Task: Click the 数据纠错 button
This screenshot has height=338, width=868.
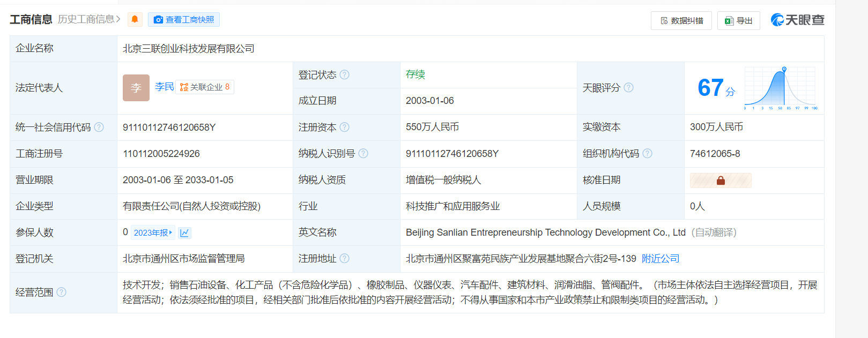Action: pyautogui.click(x=681, y=20)
